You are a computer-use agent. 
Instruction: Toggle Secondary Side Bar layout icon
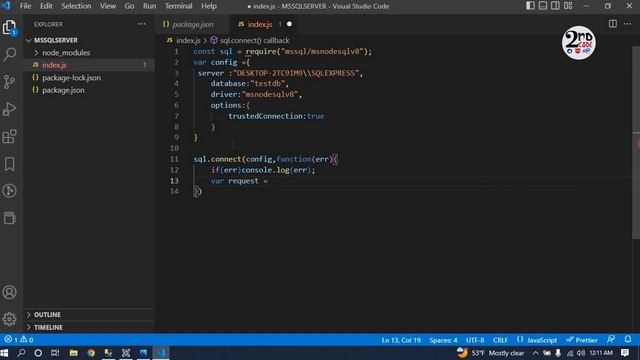point(556,6)
